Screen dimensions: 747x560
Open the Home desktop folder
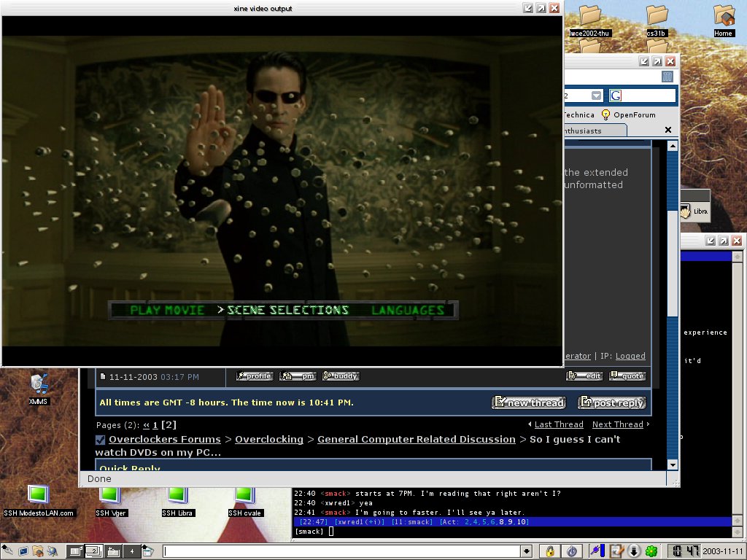(723, 20)
